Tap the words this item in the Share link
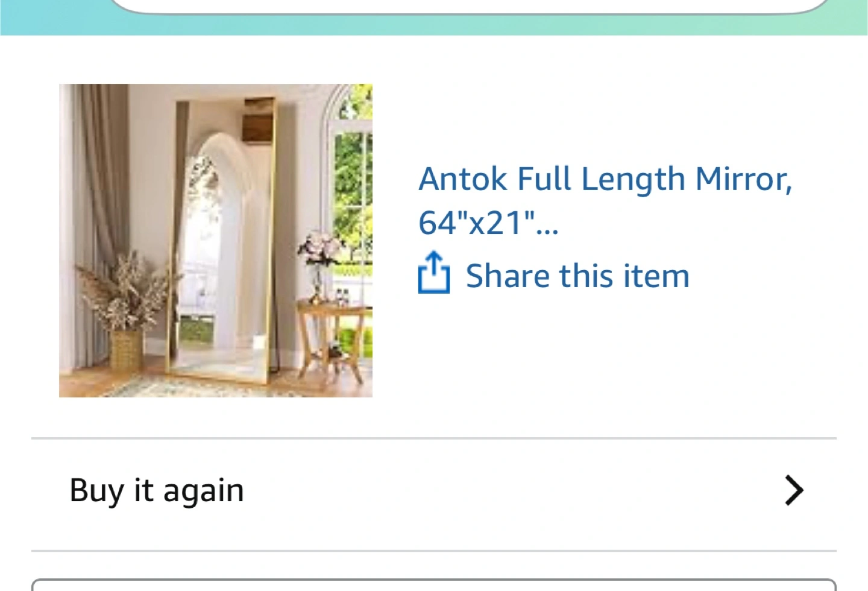 coord(624,276)
